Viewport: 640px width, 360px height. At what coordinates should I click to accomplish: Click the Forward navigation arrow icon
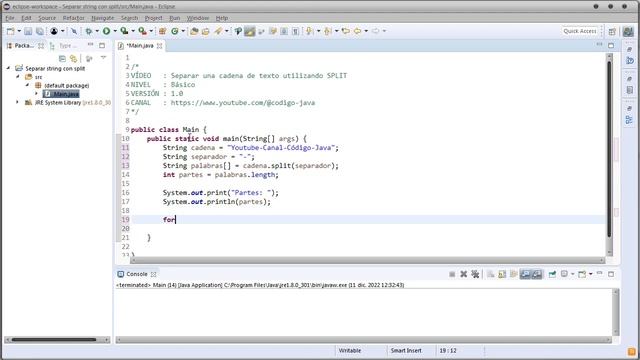point(376,31)
